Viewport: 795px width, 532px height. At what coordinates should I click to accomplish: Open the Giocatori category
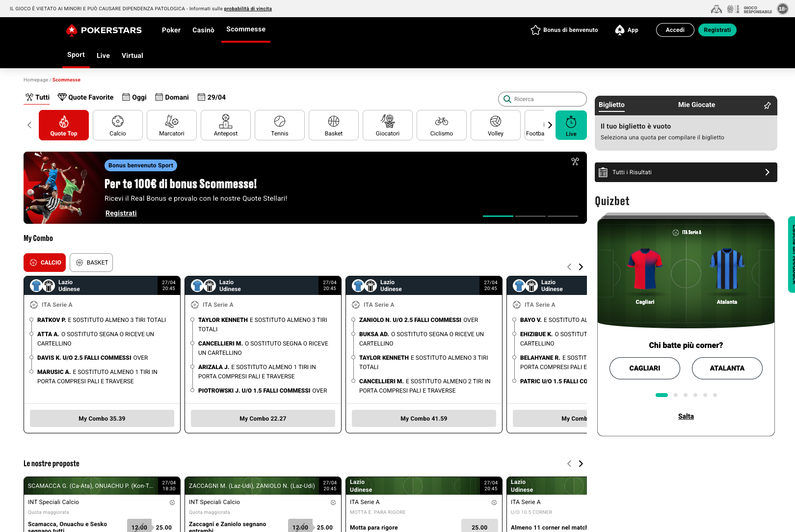[x=388, y=125]
